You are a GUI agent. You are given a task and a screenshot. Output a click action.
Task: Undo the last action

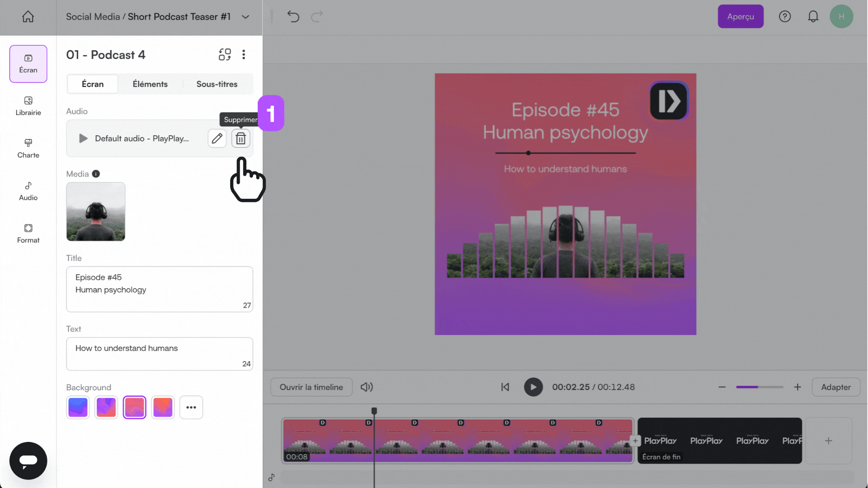[x=293, y=16]
